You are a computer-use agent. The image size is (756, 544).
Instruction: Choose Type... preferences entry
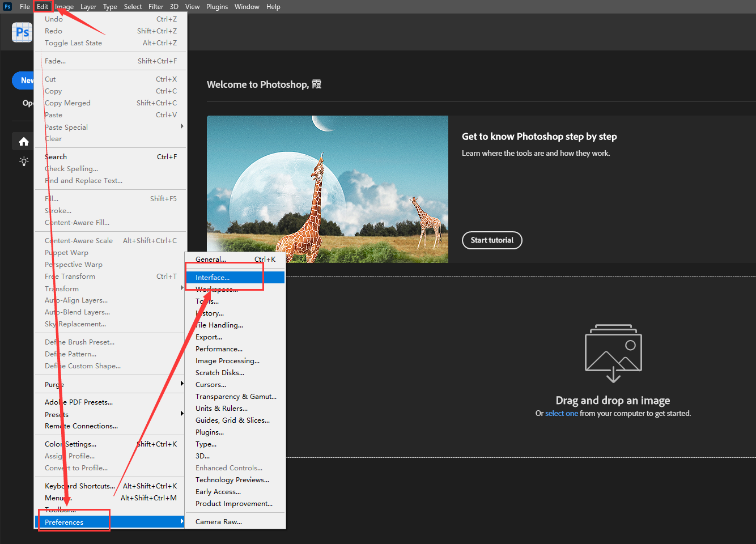[236, 444]
